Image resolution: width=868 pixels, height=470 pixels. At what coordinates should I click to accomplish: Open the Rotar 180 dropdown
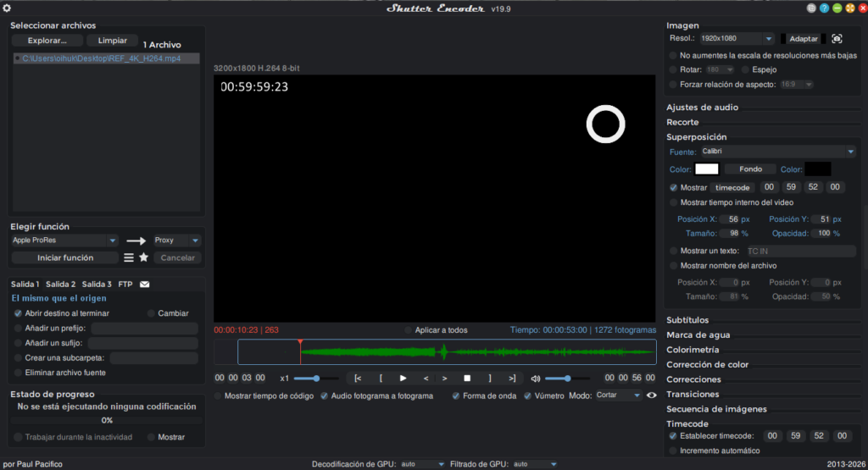pos(720,69)
